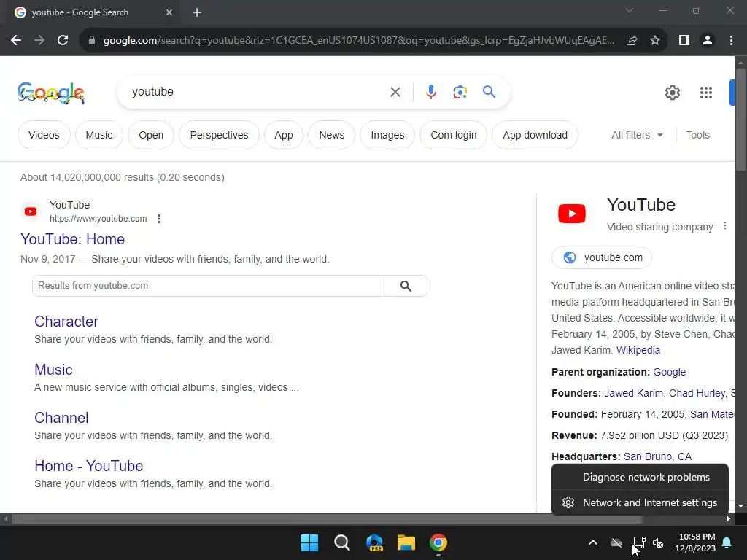Switch to News results
Viewport: 747px width, 560px height.
pos(332,135)
